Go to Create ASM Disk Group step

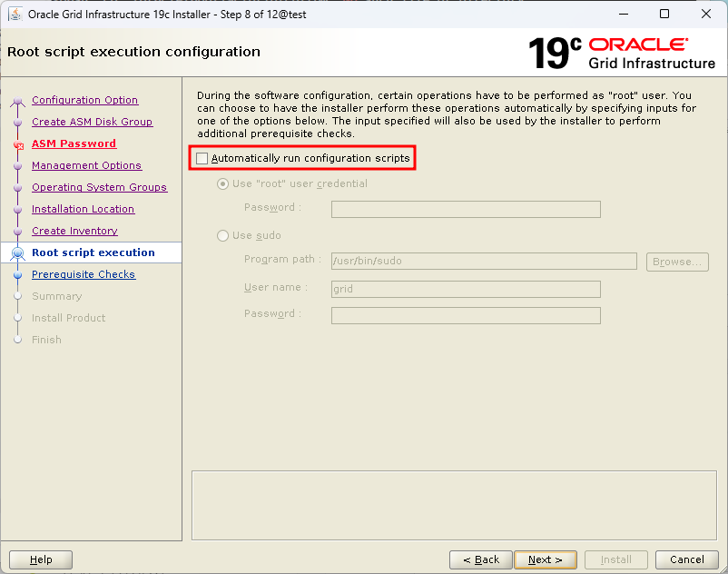pos(92,122)
